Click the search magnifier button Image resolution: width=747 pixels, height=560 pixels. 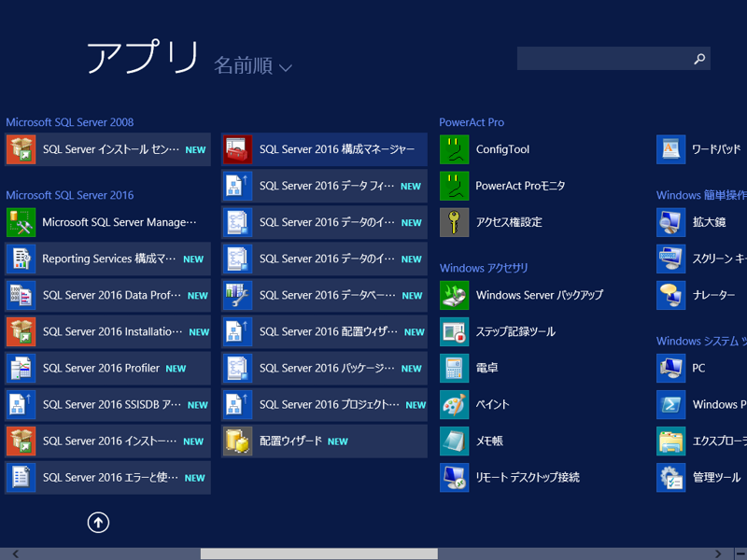click(699, 59)
